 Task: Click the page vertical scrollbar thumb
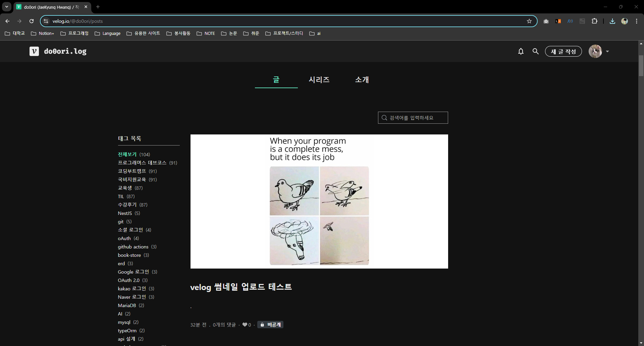pos(641,65)
